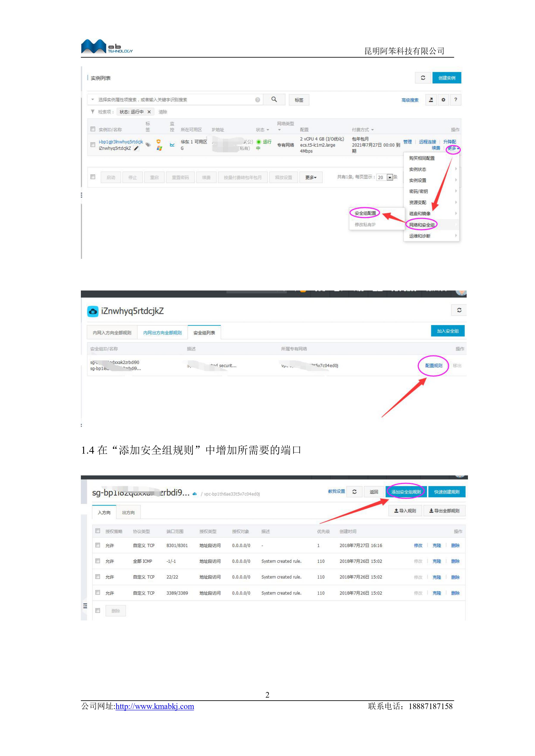Click 配置规则 for the security group
535x756 pixels.
click(x=433, y=366)
